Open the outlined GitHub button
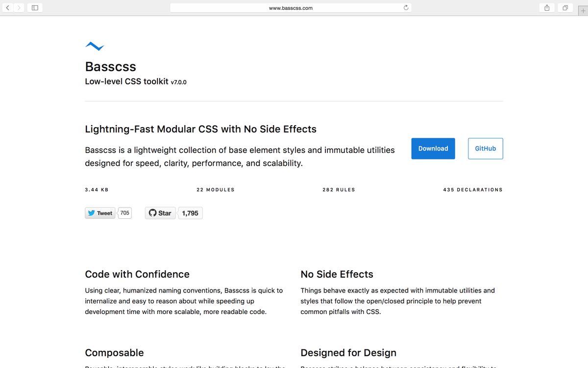Viewport: 588px width, 368px height. [485, 149]
